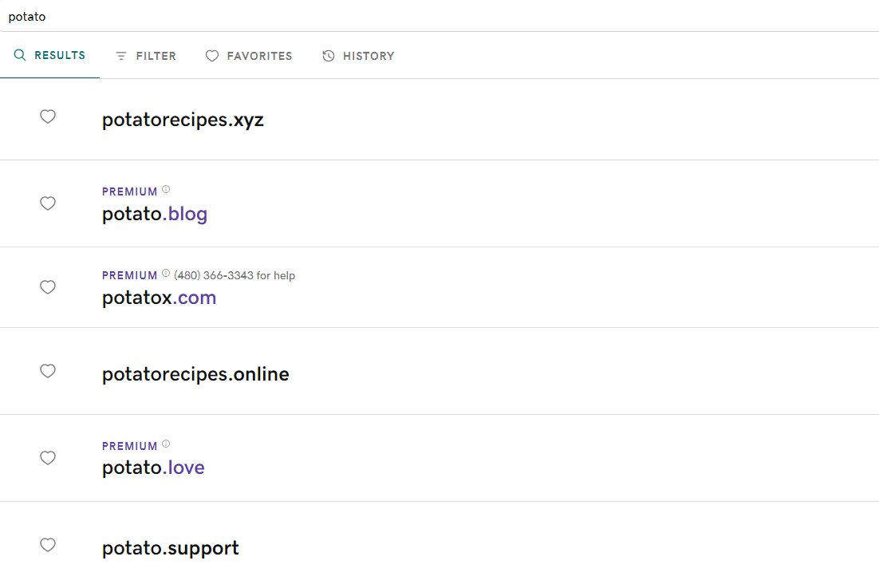
Task: Open info icon next to potato.blog Premium
Action: point(166,189)
